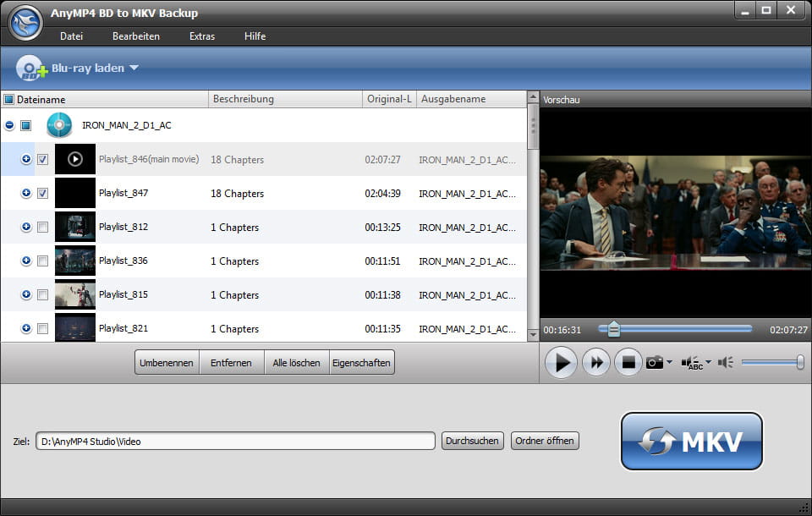Expand the Playlist_836 row details

(26, 261)
